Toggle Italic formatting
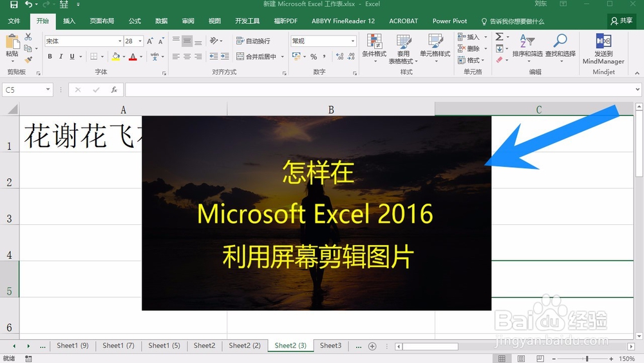Screen dimensions: 644x363 coord(61,56)
